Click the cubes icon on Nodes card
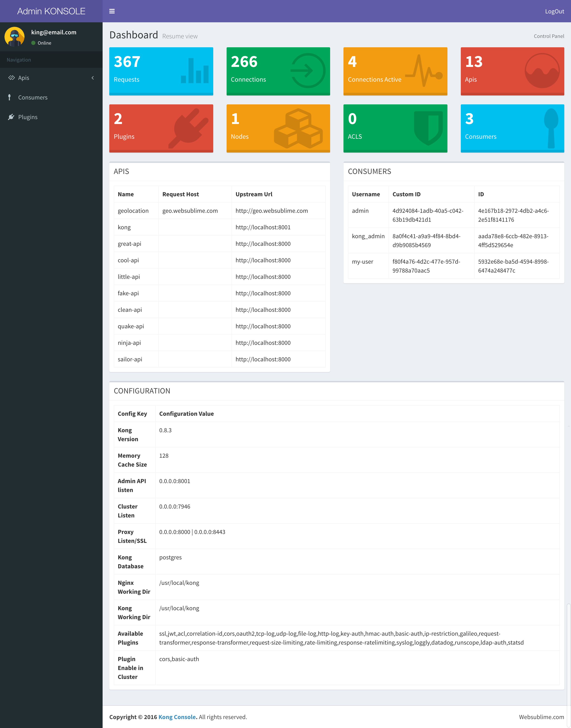The width and height of the screenshot is (571, 728). [298, 128]
